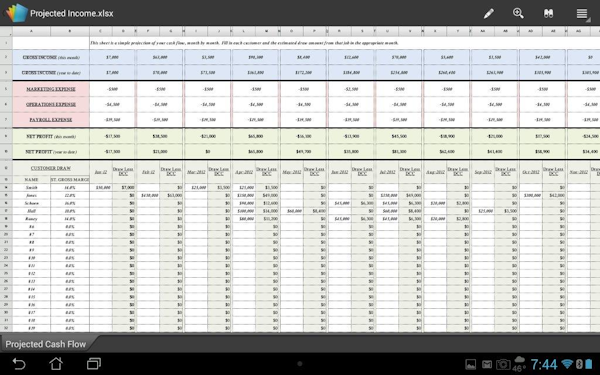The image size is (600, 375).
Task: Select GROSS INCOME (this month) label cell
Action: [x=51, y=57]
